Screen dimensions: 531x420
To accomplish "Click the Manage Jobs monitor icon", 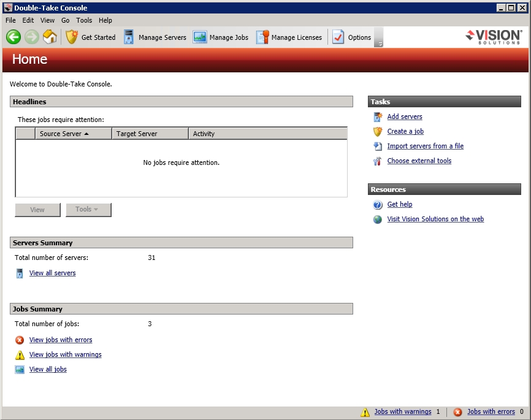I will (x=200, y=37).
